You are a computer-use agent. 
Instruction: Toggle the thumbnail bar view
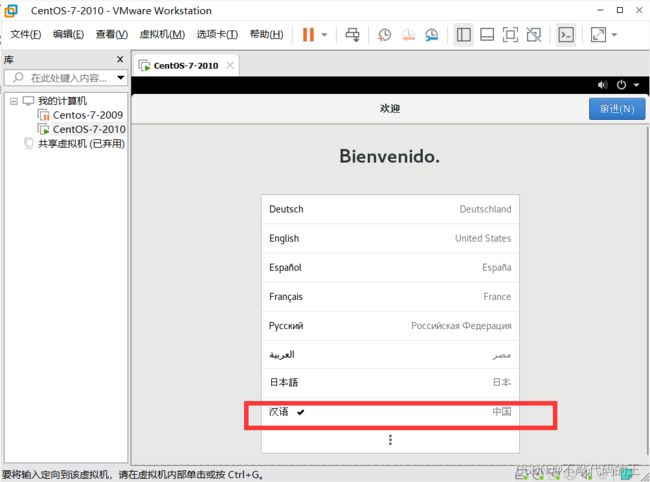tap(487, 35)
